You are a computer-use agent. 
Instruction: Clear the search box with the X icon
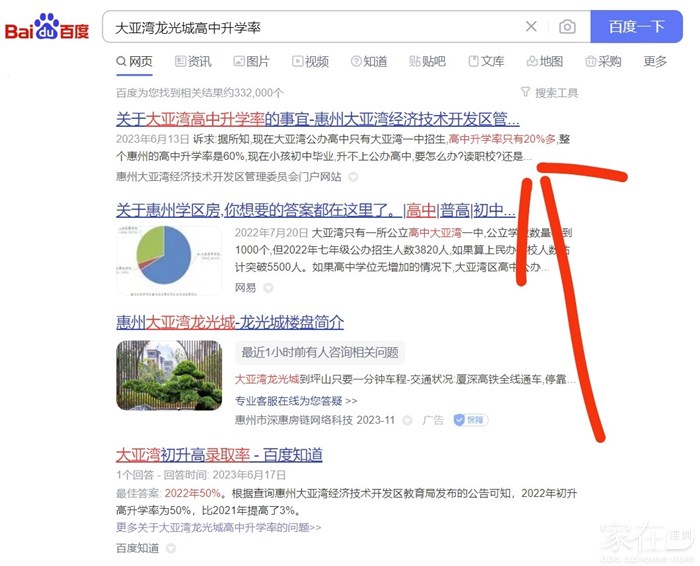pos(531,27)
